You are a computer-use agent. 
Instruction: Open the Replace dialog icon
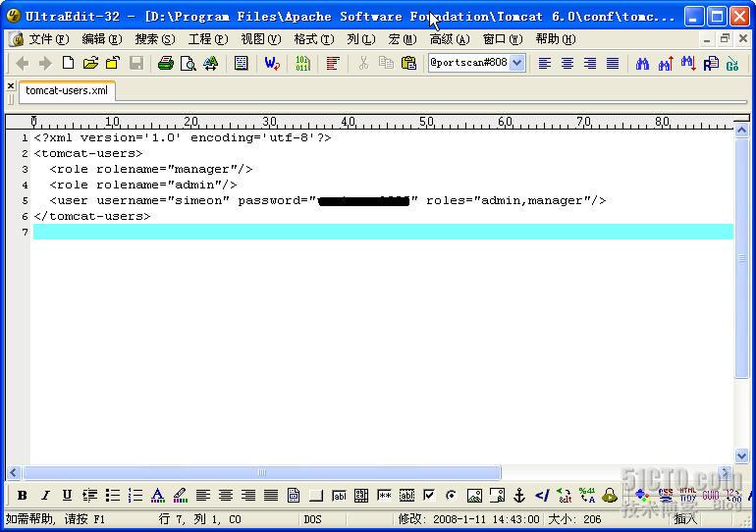[711, 63]
